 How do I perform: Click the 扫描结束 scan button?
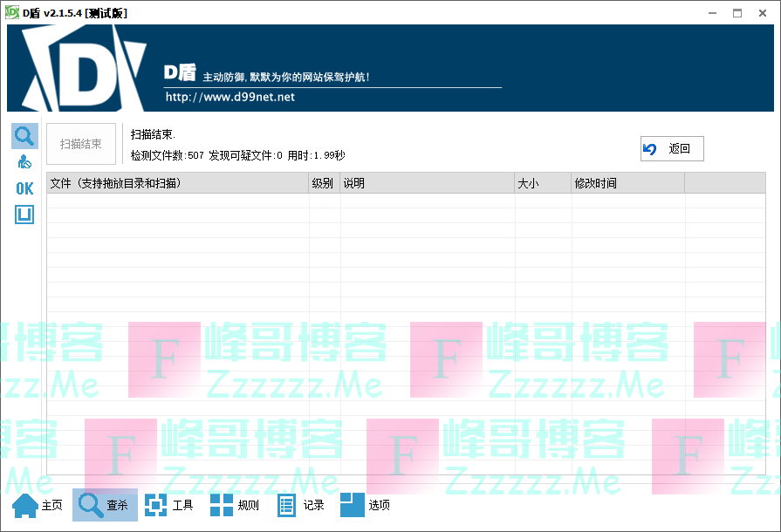[81, 145]
